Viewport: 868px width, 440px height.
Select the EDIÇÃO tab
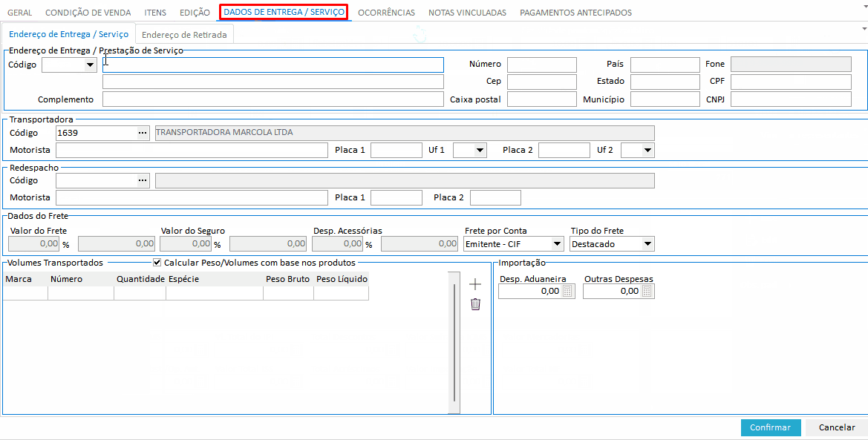tap(195, 12)
